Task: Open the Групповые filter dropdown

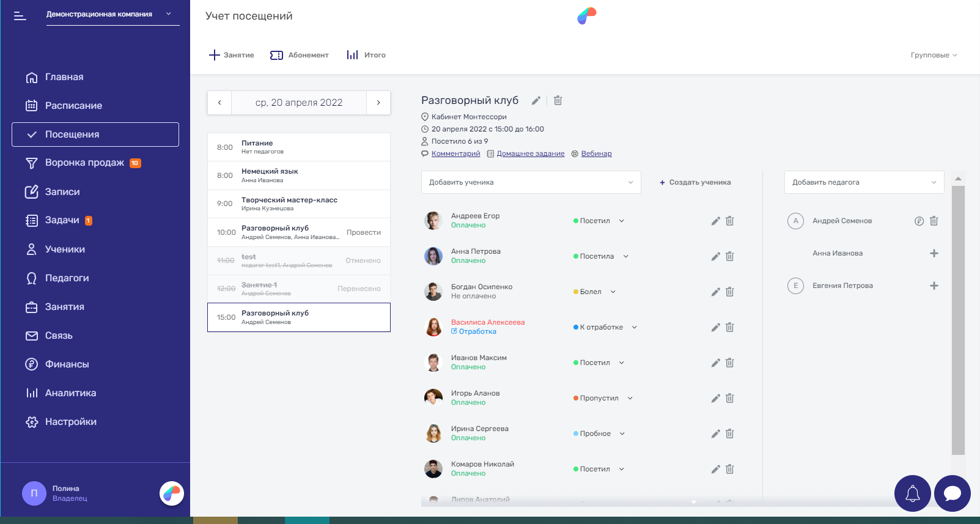Action: pyautogui.click(x=933, y=55)
